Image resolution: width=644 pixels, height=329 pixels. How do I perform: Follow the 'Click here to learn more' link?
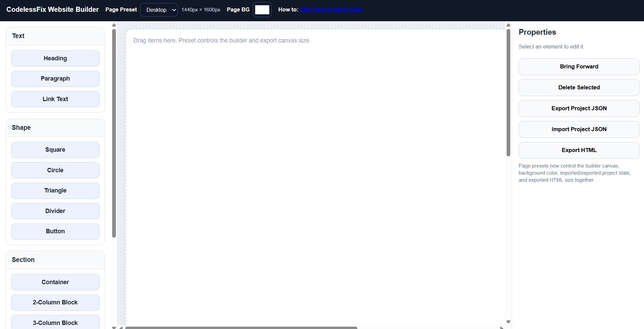[332, 10]
